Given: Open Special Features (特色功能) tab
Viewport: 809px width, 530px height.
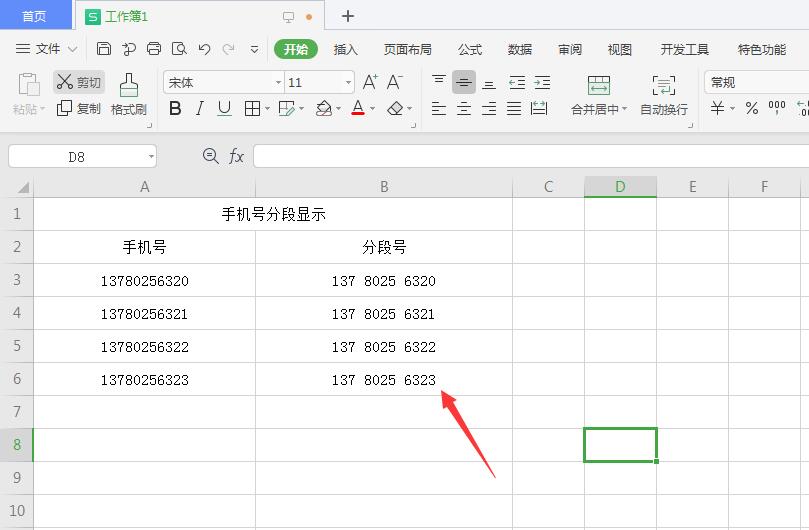Looking at the screenshot, I should point(762,50).
